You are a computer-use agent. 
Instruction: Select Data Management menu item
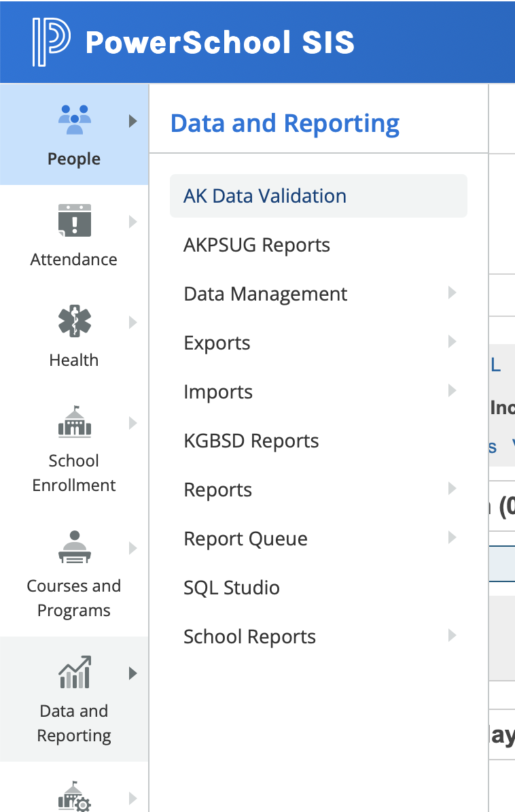319,294
